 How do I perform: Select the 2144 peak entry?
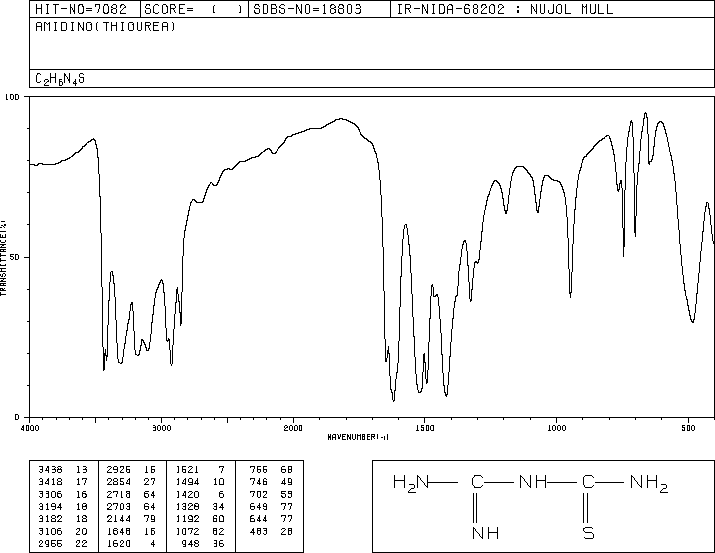pyautogui.click(x=131, y=519)
